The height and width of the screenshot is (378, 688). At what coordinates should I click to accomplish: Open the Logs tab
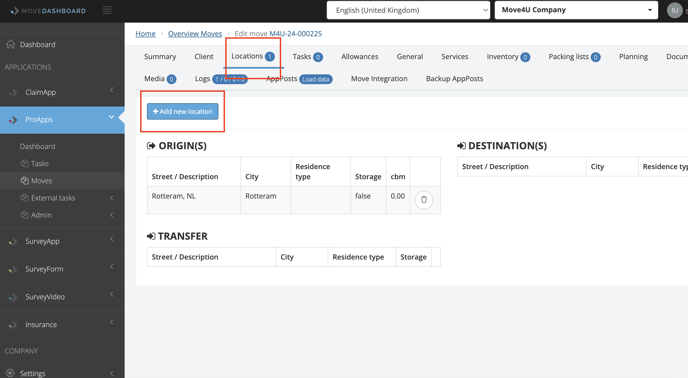221,79
